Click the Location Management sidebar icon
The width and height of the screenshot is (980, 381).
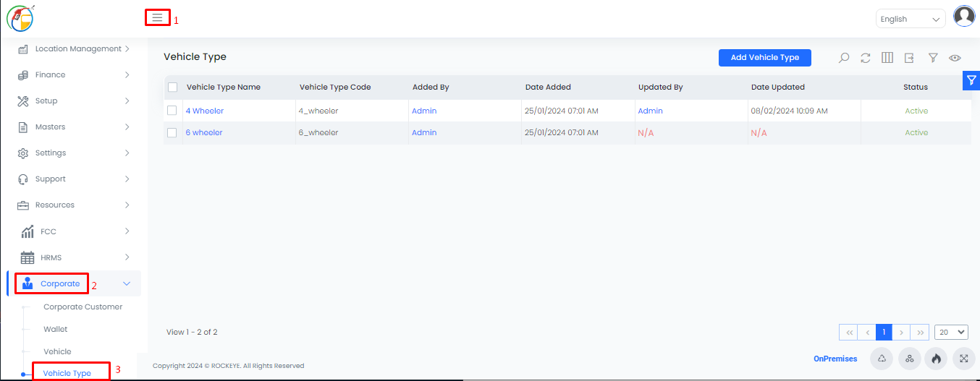(x=22, y=49)
